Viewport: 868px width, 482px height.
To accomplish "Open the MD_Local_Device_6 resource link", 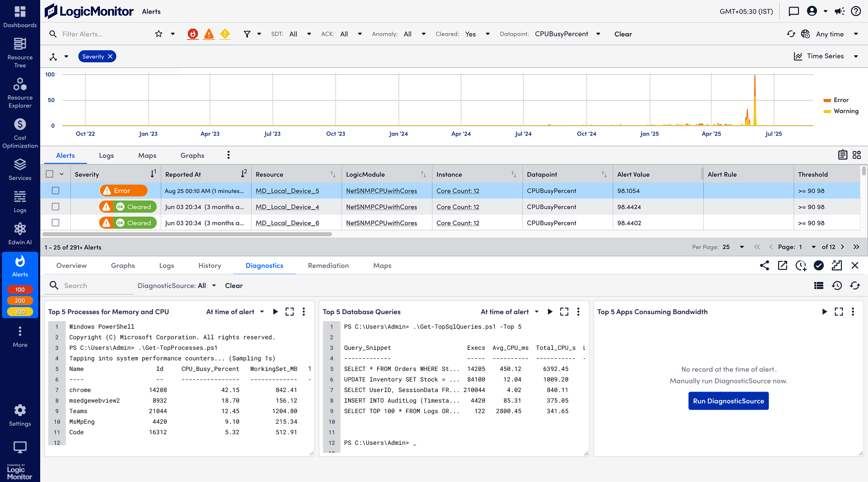I will pos(287,223).
